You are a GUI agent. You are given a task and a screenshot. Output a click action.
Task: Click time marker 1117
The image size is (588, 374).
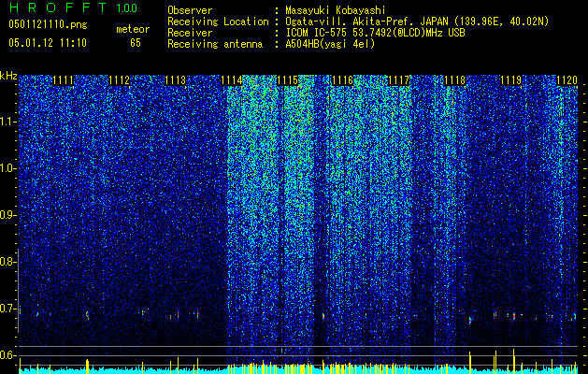pos(399,80)
